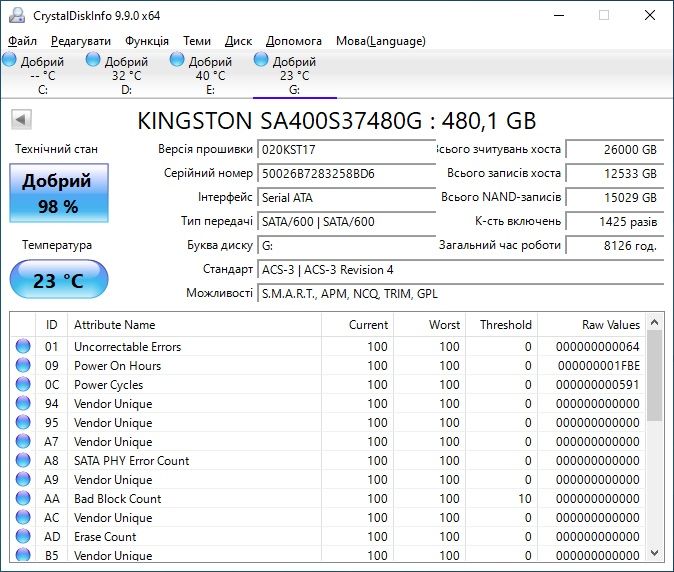Select the Power Cycles attribute name
Viewport: 674px width, 572px height.
click(108, 385)
